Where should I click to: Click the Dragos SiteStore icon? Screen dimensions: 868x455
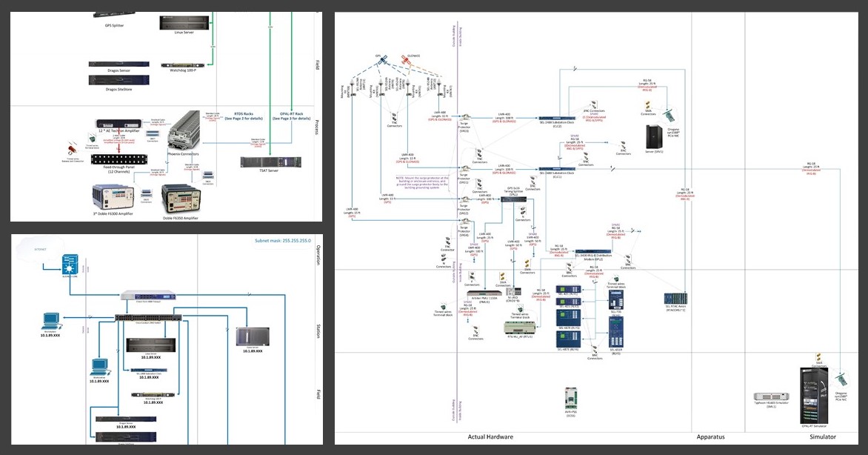click(117, 79)
